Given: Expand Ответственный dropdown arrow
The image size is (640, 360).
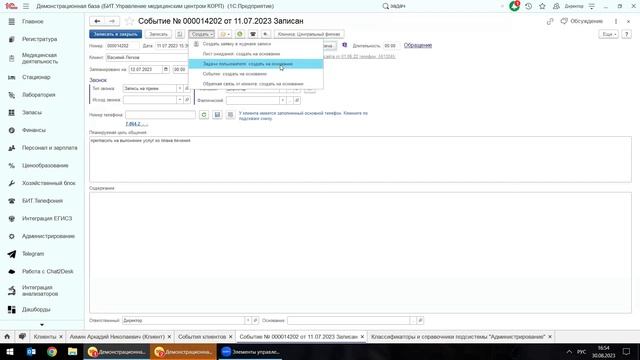Looking at the screenshot, I should click(248, 321).
